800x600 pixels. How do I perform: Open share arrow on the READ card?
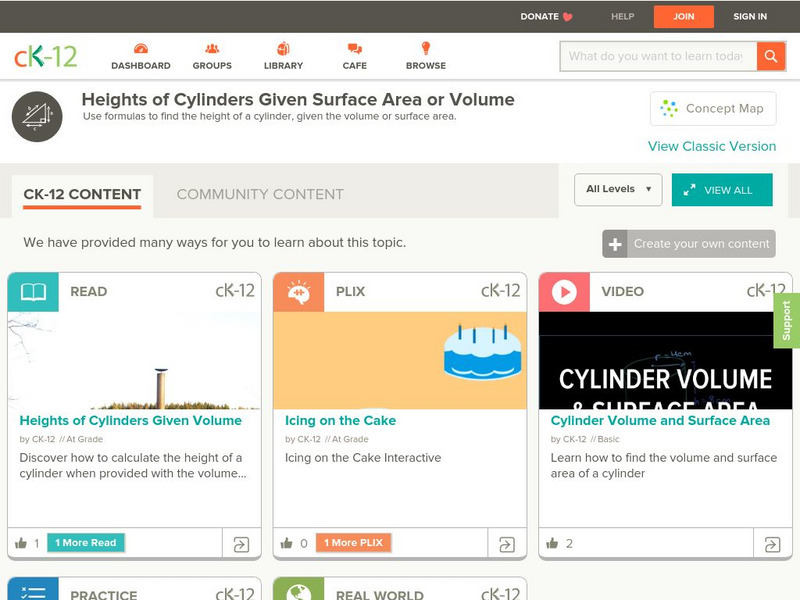click(241, 544)
